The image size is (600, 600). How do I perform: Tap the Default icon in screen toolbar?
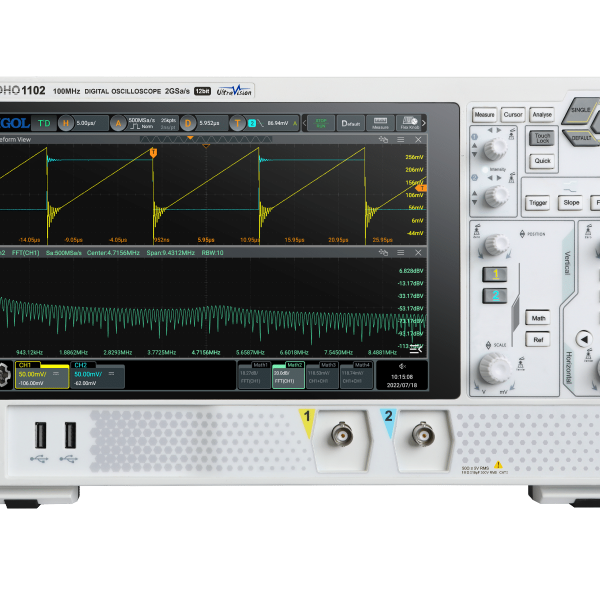point(351,123)
